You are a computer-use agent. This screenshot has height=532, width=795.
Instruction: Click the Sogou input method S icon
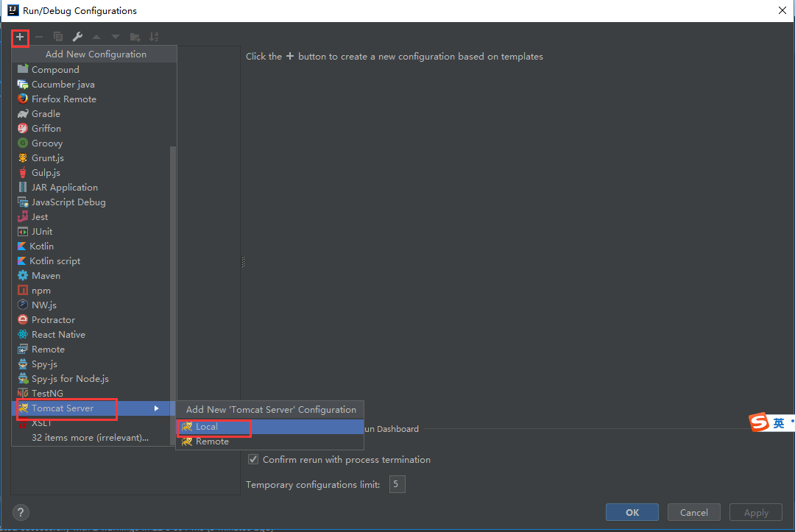point(759,422)
